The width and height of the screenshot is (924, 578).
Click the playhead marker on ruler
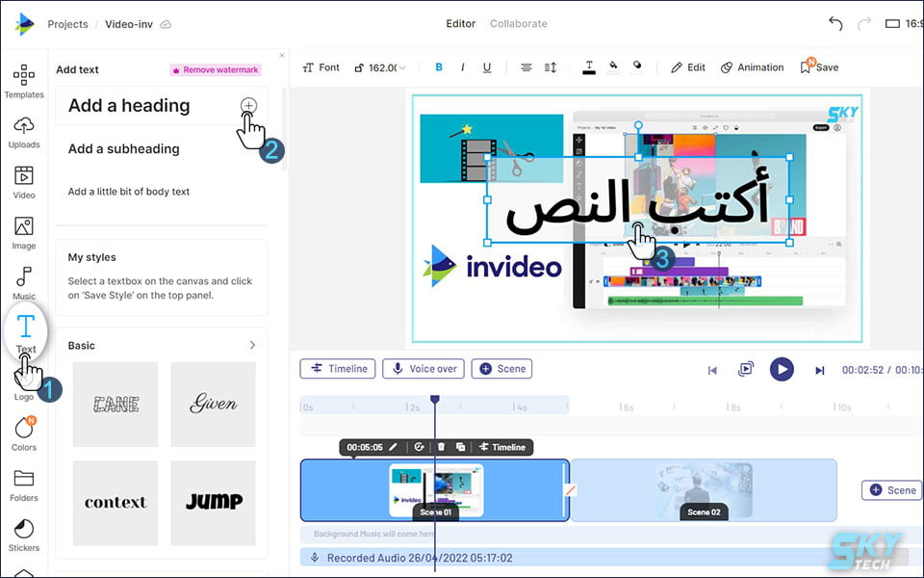435,400
